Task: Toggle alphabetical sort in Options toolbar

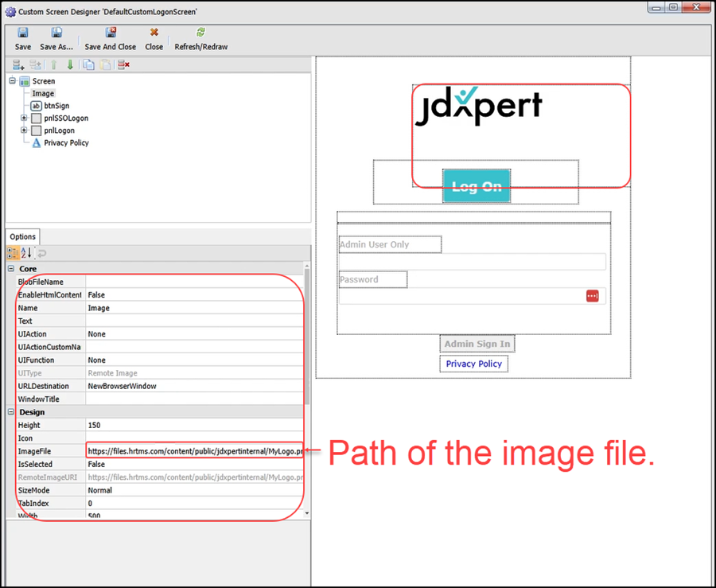Action: click(26, 253)
